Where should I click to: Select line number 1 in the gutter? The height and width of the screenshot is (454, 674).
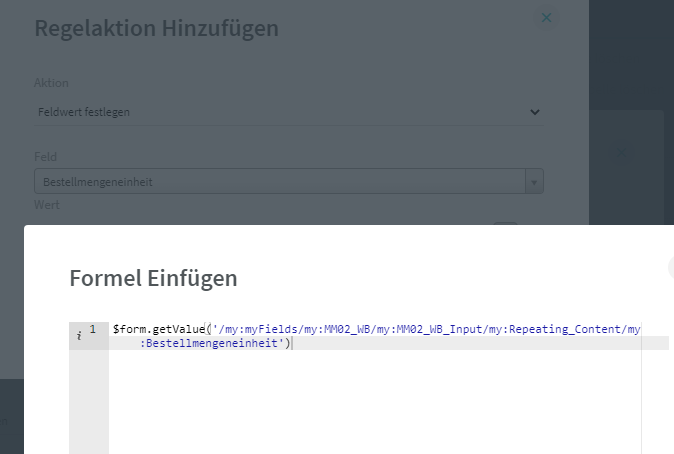click(93, 329)
